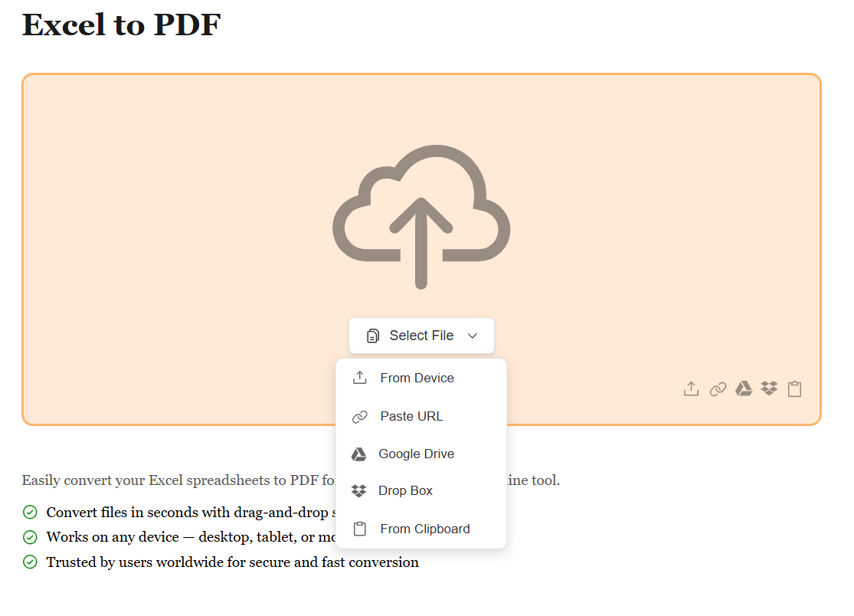
Task: Click the green checkmark beside 'Works on any device'
Action: click(x=30, y=537)
